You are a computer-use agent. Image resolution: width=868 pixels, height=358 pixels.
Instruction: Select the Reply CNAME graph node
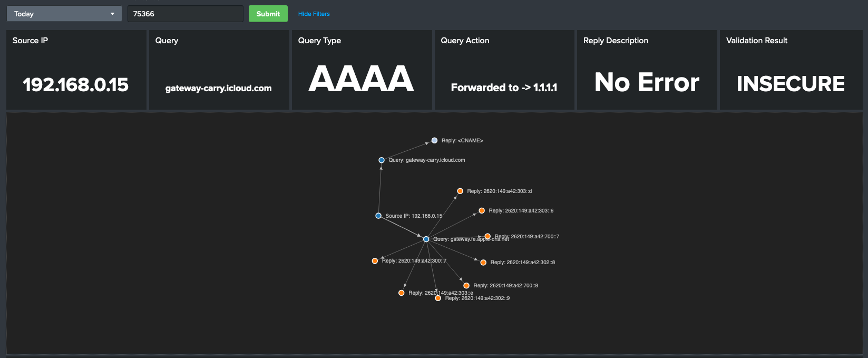coord(434,140)
